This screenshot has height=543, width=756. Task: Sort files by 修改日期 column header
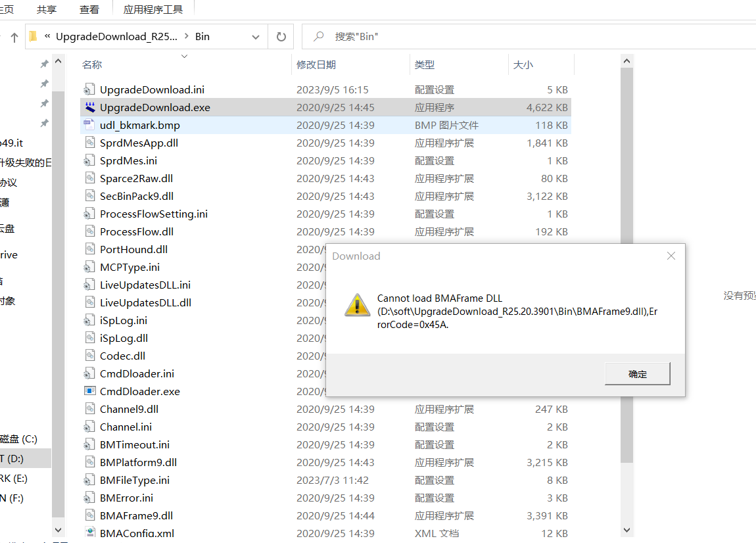click(x=316, y=64)
